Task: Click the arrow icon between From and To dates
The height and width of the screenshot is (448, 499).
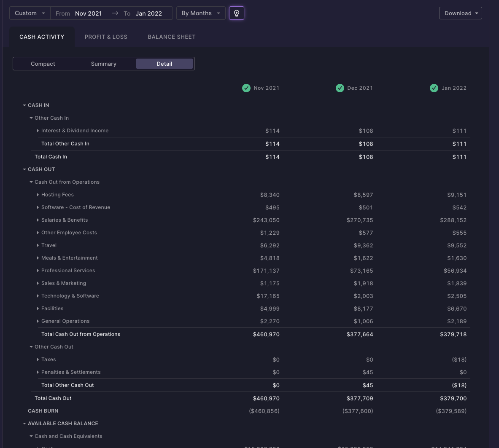Action: [115, 13]
